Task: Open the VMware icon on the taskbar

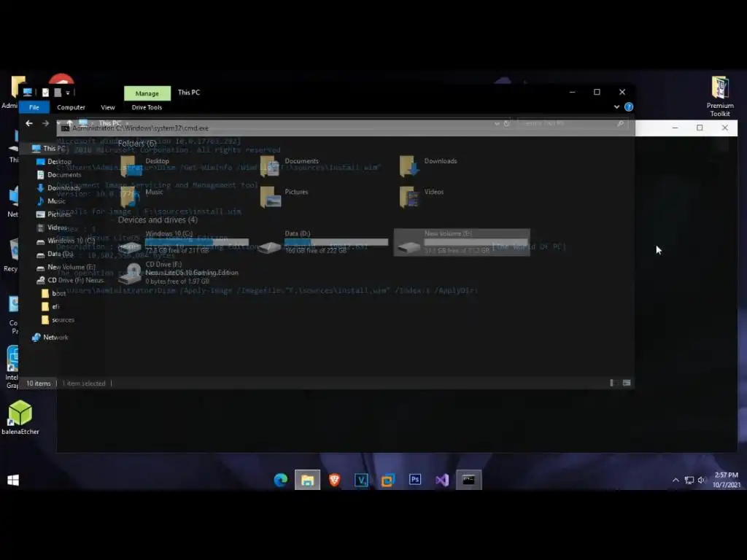Action: (388, 480)
